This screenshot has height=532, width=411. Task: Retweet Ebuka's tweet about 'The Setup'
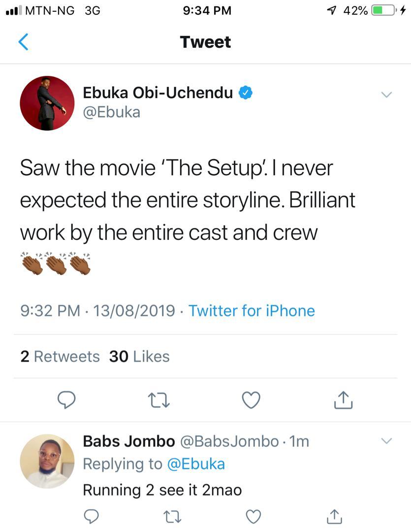point(159,400)
